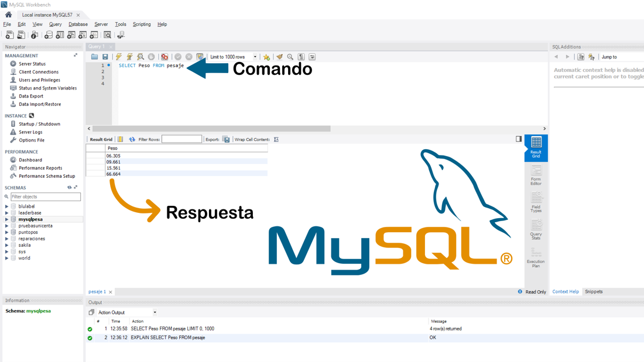Viewport: 644px width, 362px height.
Task: Toggle Wrap Cell Content icon
Action: click(276, 139)
